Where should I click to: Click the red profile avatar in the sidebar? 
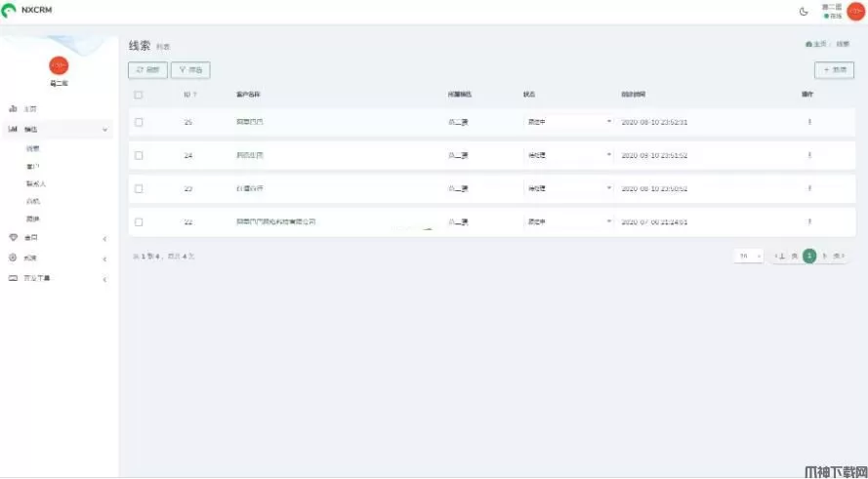(59, 65)
